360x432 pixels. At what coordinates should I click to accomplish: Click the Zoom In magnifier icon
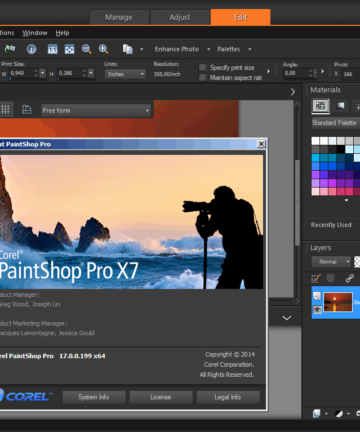click(103, 49)
